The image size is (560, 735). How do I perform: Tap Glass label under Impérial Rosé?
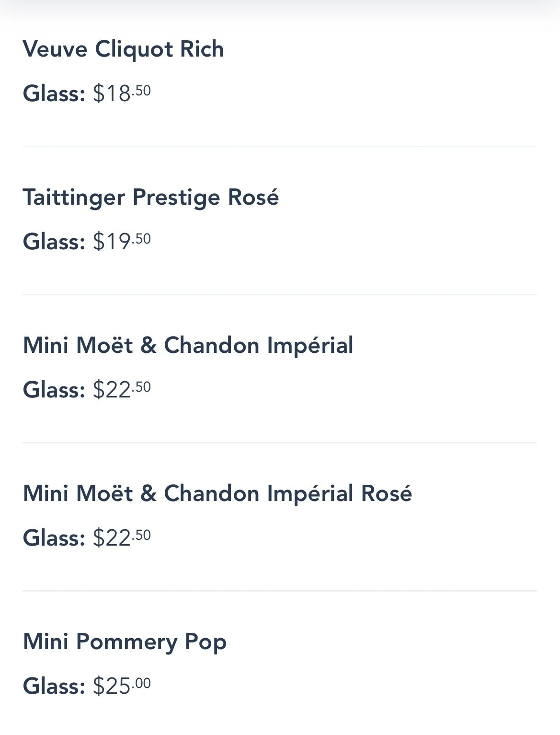point(54,537)
